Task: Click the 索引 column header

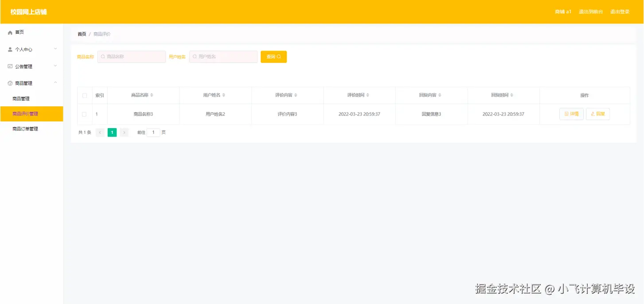Action: [100, 96]
